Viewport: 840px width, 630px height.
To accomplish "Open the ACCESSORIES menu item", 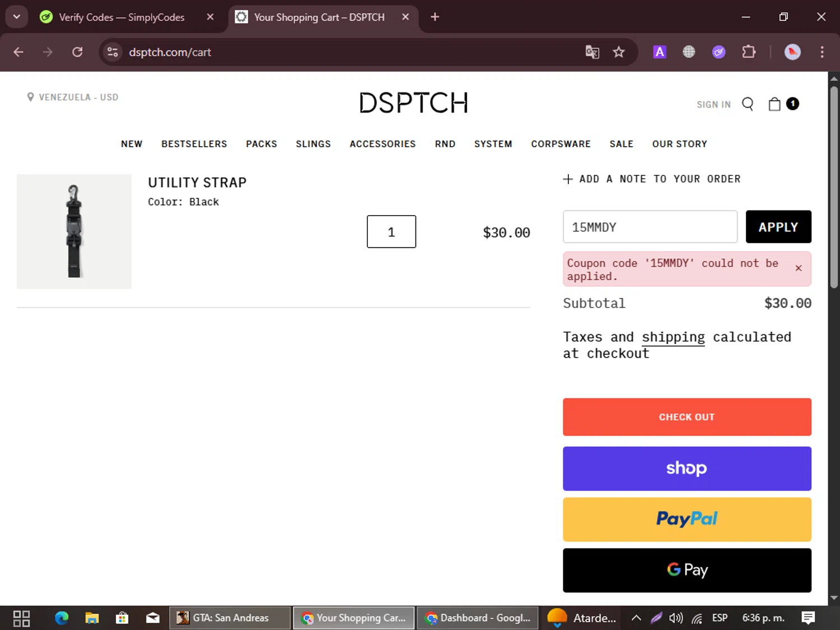I will click(382, 144).
